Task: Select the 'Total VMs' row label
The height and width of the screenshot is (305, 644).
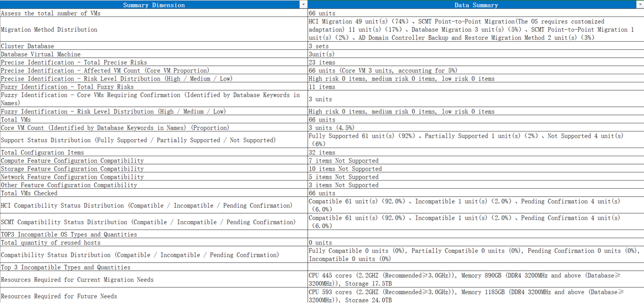Action: (154, 120)
